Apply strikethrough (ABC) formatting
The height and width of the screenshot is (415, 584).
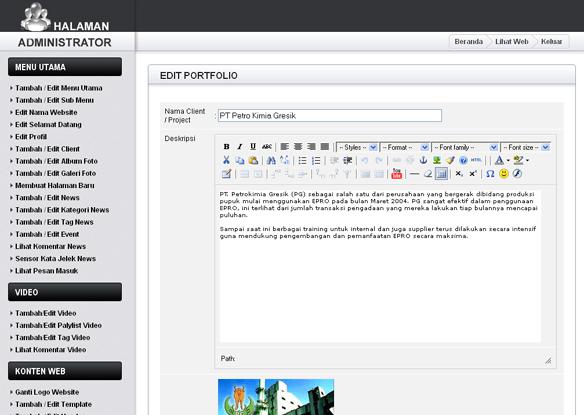pyautogui.click(x=267, y=147)
